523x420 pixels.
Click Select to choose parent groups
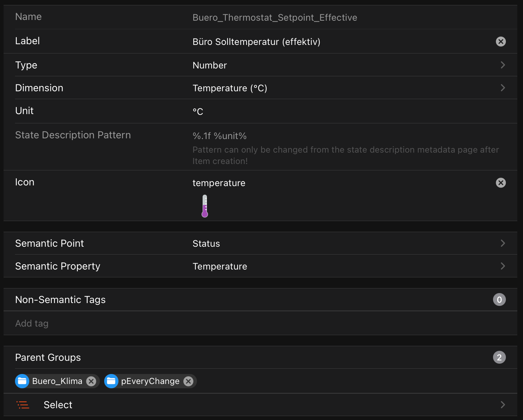(58, 405)
